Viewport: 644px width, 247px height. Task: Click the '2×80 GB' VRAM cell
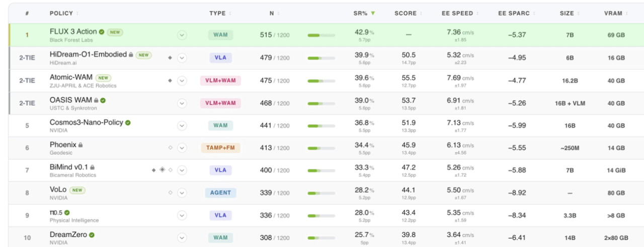[x=616, y=237]
